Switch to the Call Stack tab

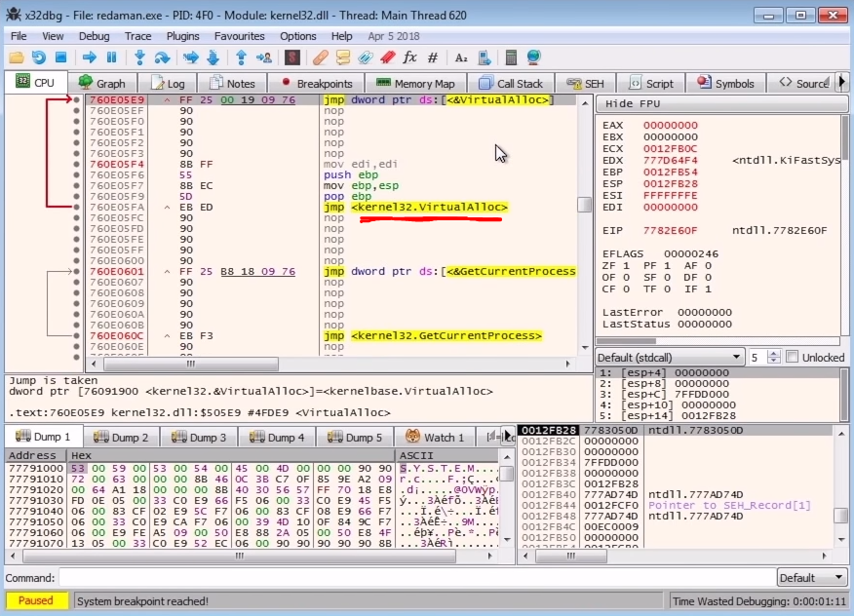[511, 83]
